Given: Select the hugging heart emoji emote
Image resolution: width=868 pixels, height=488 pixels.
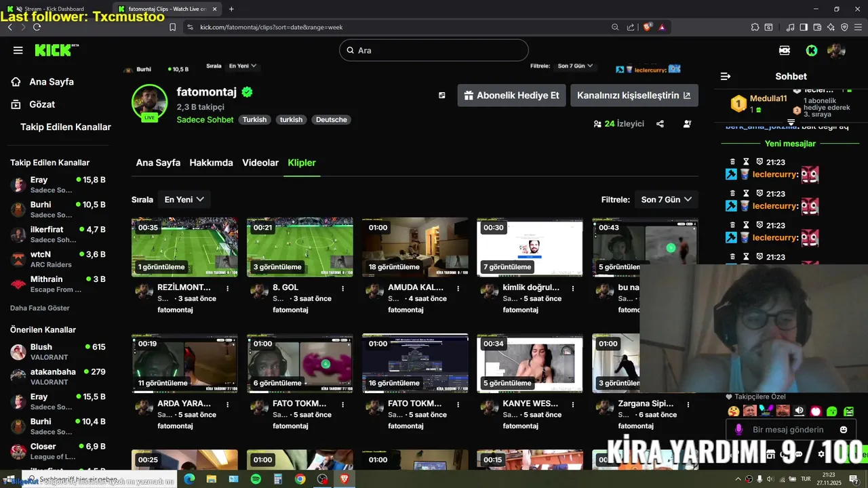Looking at the screenshot, I should [x=734, y=411].
